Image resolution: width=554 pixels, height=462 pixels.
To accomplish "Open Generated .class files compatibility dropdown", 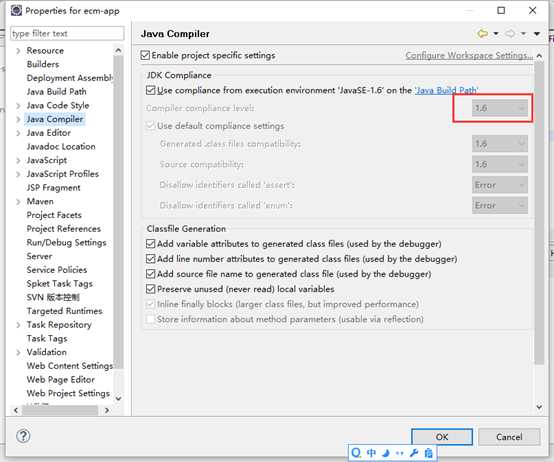I will coord(500,143).
